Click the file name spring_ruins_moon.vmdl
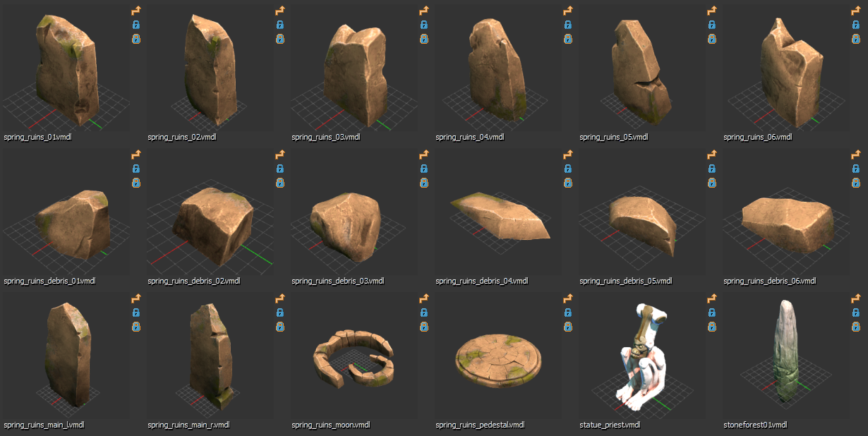The height and width of the screenshot is (436, 868). pyautogui.click(x=331, y=425)
